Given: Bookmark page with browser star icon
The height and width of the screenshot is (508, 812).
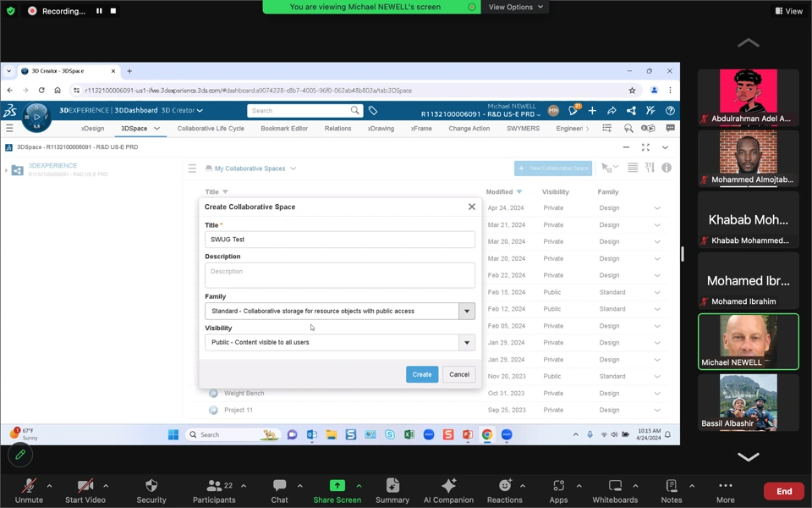Looking at the screenshot, I should pyautogui.click(x=632, y=91).
